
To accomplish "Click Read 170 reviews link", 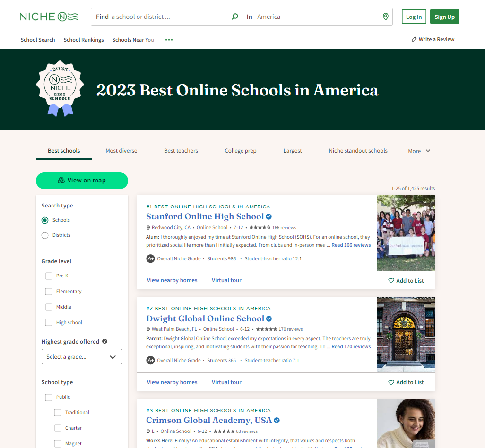I will (351, 346).
